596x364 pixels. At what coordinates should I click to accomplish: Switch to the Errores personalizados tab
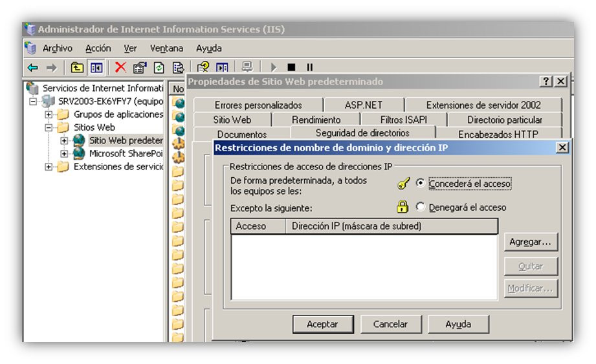point(258,105)
